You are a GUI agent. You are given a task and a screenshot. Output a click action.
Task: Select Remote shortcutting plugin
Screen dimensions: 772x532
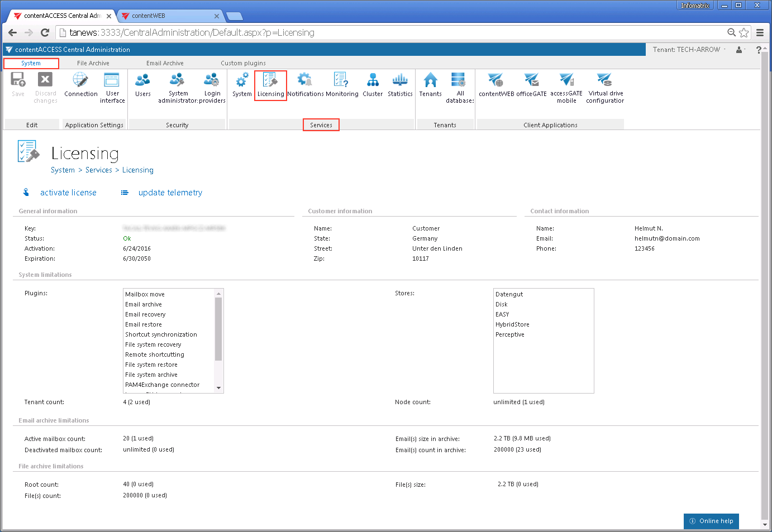154,354
